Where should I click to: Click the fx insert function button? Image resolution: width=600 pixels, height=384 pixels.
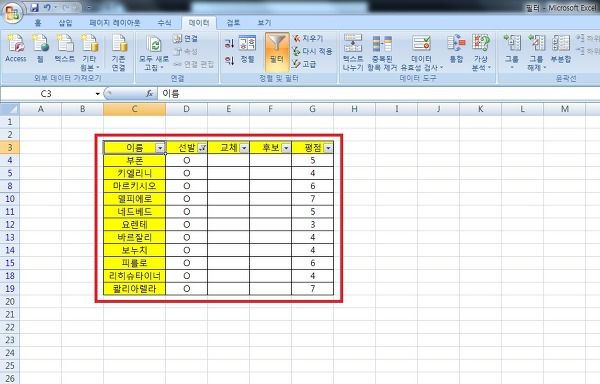click(x=150, y=94)
